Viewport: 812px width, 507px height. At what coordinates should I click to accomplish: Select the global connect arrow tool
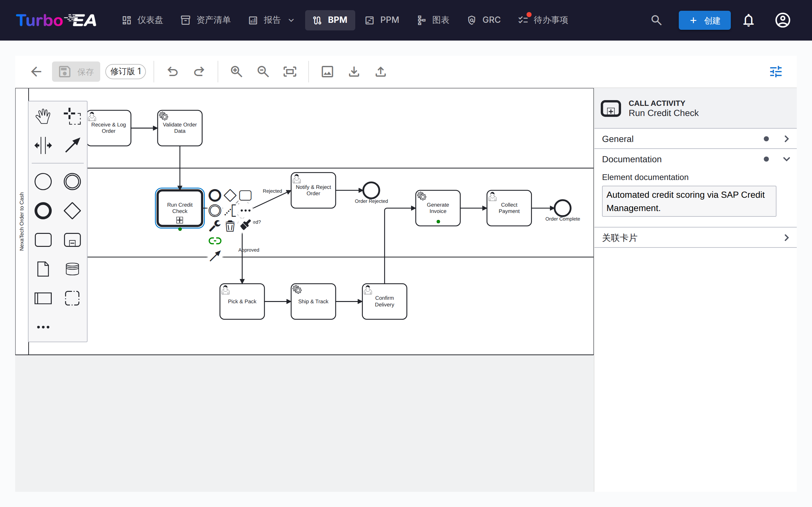[72, 145]
